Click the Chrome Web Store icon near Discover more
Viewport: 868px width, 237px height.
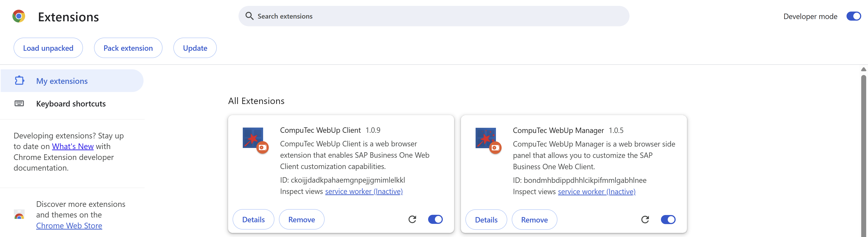pyautogui.click(x=19, y=215)
